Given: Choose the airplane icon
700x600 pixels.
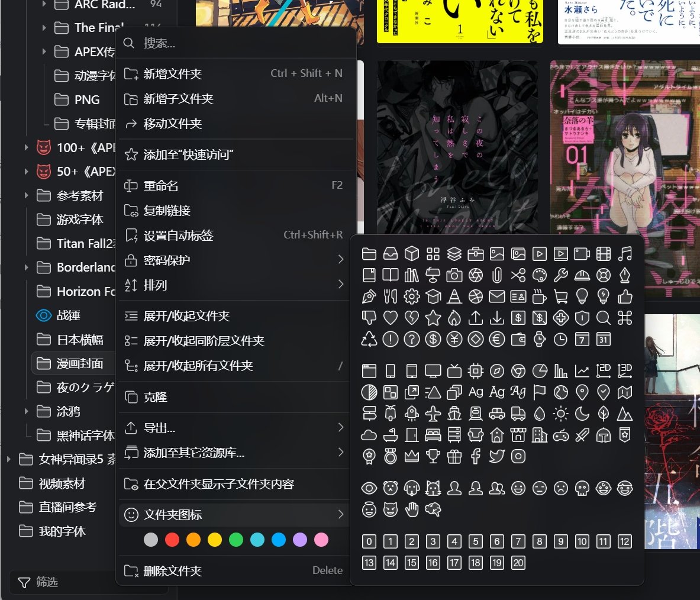Looking at the screenshot, I should 433,414.
